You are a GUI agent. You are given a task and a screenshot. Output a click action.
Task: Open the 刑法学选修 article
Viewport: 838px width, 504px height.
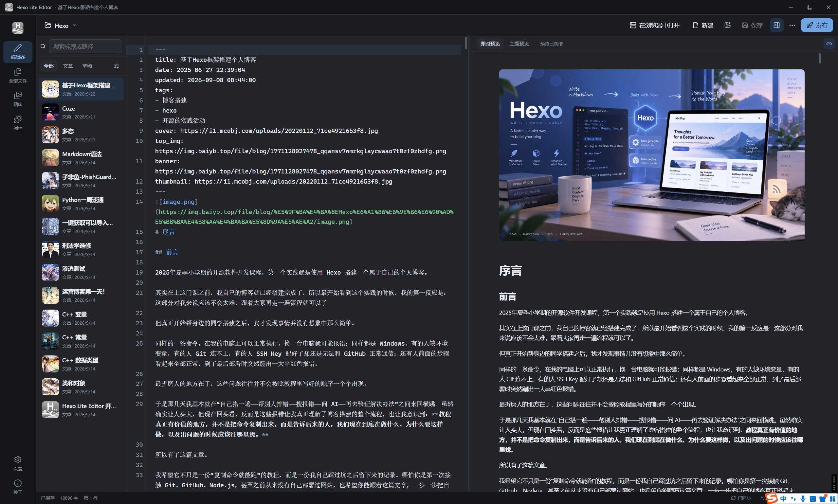pos(81,250)
